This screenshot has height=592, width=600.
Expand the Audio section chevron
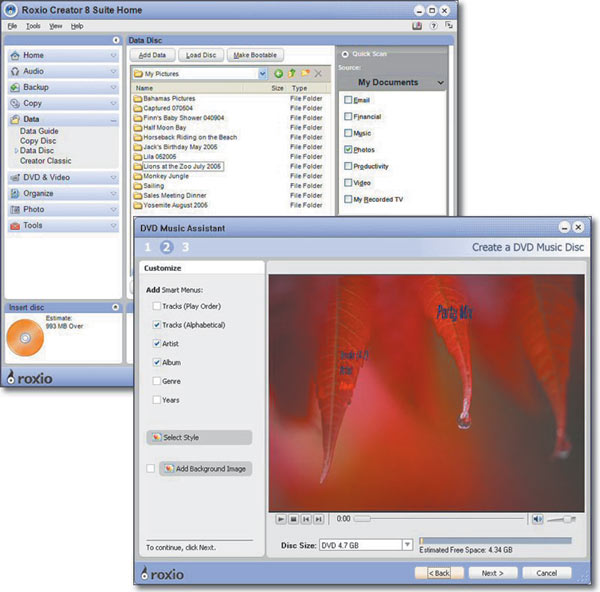coord(113,72)
